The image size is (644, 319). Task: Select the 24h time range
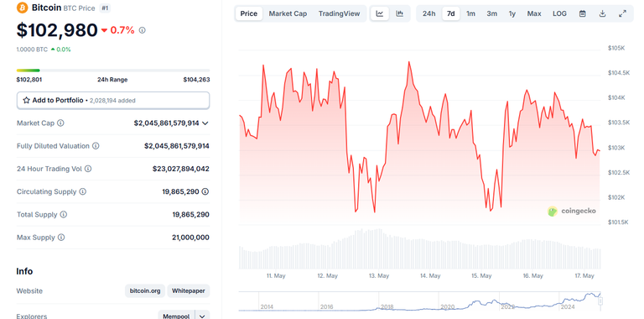(x=428, y=13)
